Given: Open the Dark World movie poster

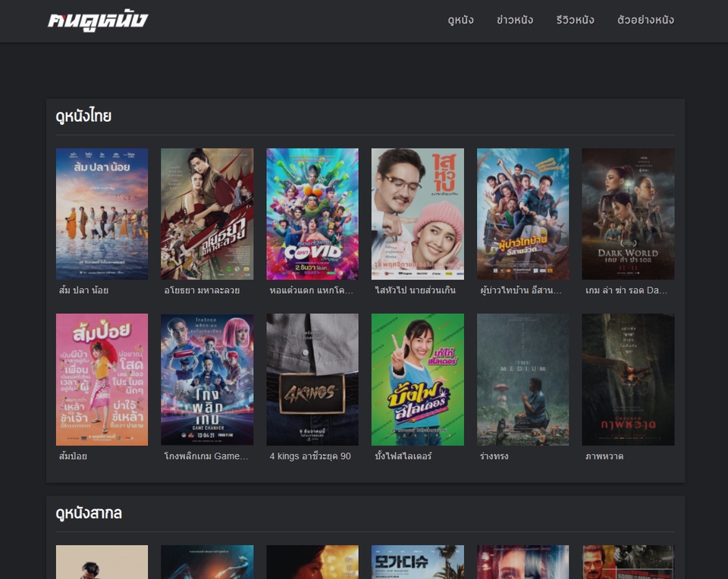Looking at the screenshot, I should click(x=628, y=214).
